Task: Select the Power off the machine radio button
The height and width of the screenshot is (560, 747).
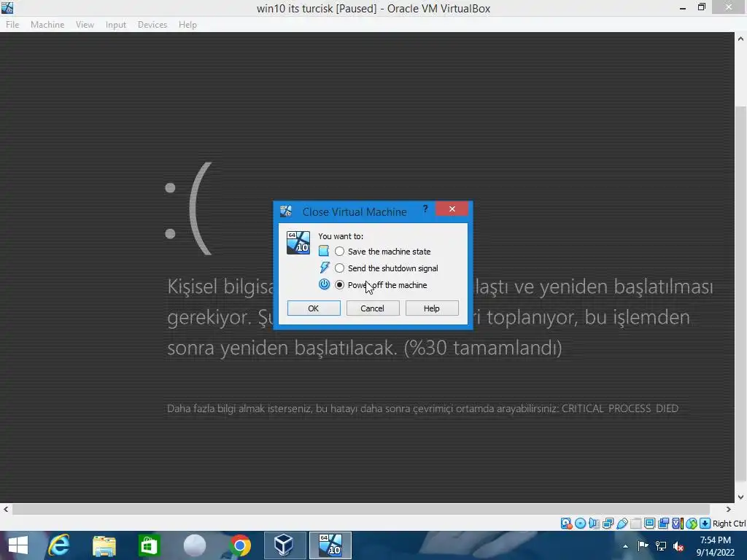Action: pos(339,285)
